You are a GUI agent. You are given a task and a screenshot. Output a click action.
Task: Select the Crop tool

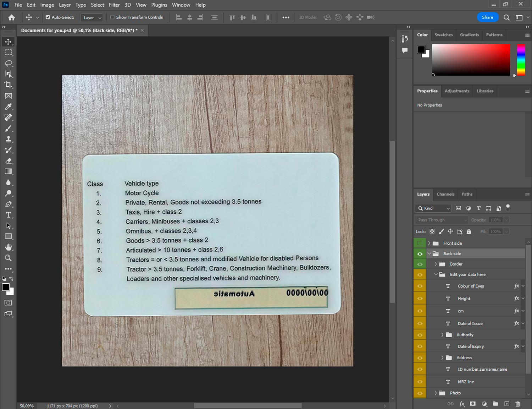click(x=8, y=85)
